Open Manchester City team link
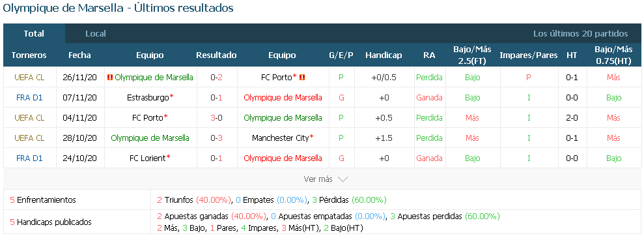644x238 pixels. point(281,138)
